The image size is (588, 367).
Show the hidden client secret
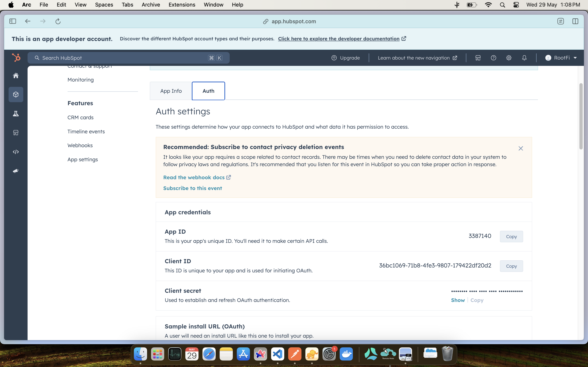[x=458, y=300]
